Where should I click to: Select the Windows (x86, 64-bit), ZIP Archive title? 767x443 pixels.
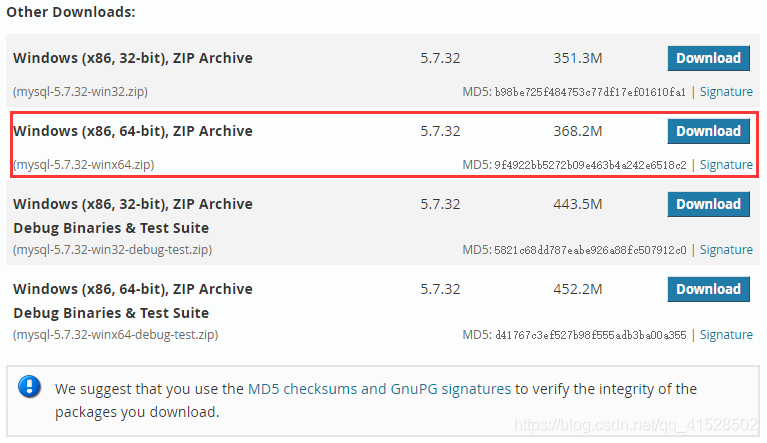[x=133, y=131]
